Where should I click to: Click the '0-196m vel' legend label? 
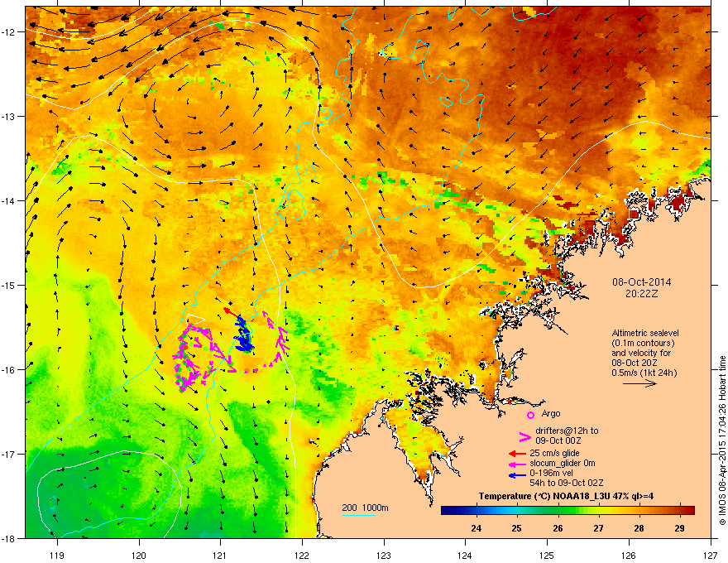[x=551, y=473]
